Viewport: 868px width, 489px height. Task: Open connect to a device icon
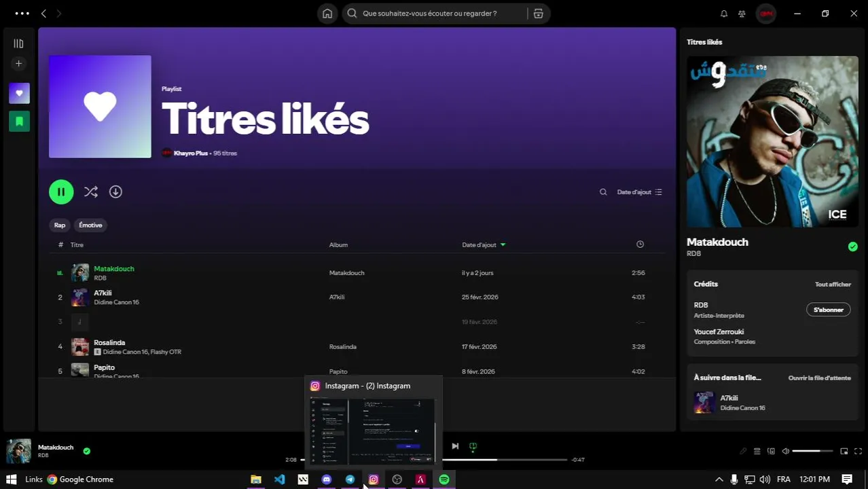point(771,452)
